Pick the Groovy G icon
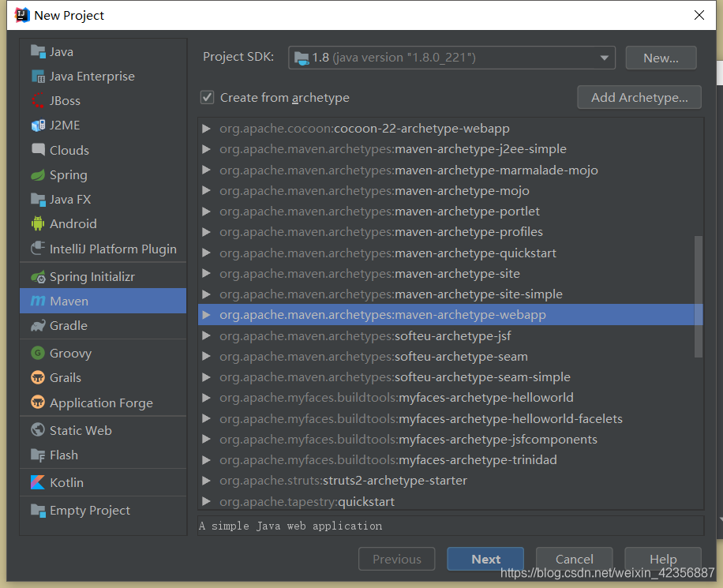 pos(38,354)
